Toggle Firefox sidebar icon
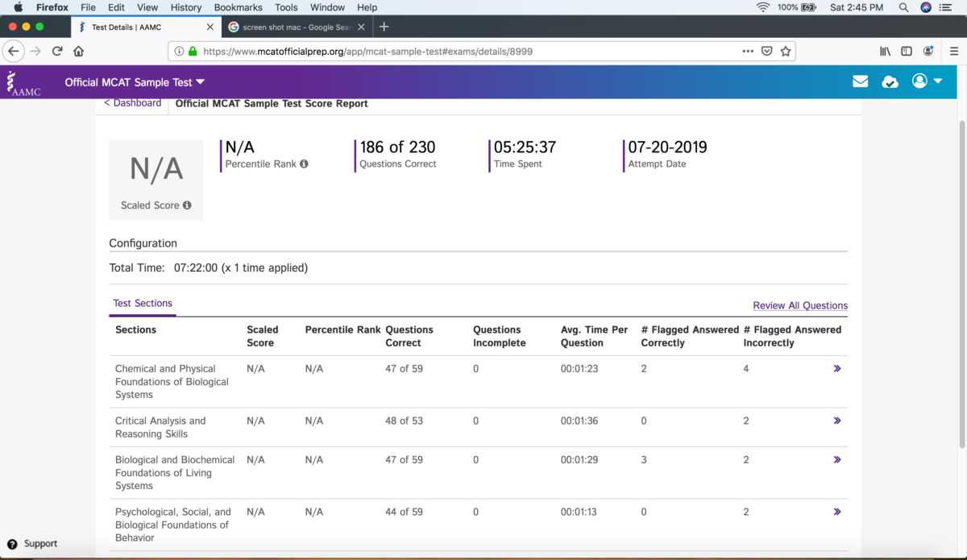The image size is (967, 560). coord(907,51)
